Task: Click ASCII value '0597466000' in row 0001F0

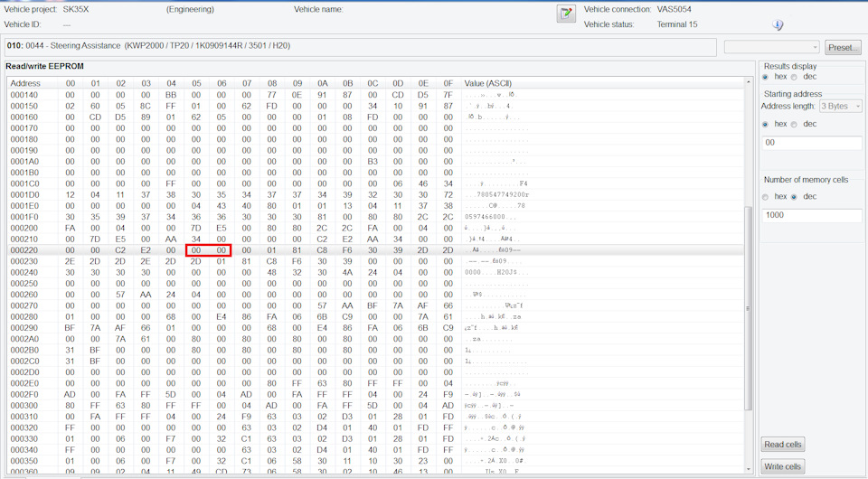Action: [x=485, y=217]
